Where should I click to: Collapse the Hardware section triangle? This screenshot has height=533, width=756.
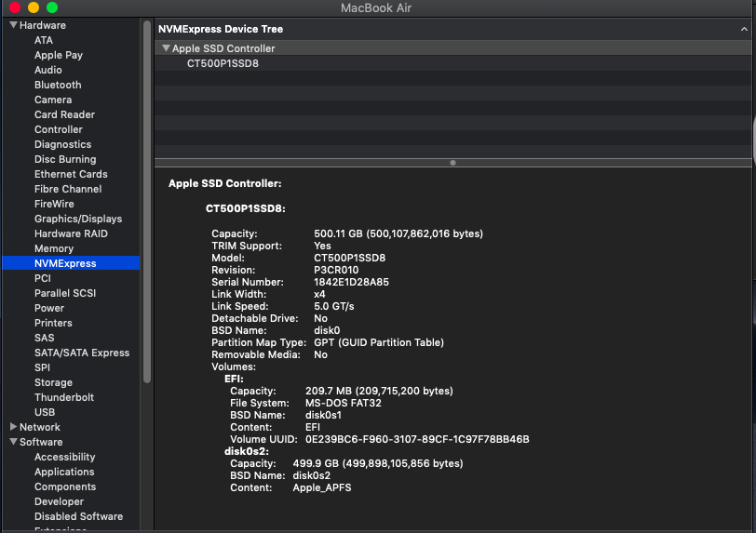(x=13, y=25)
